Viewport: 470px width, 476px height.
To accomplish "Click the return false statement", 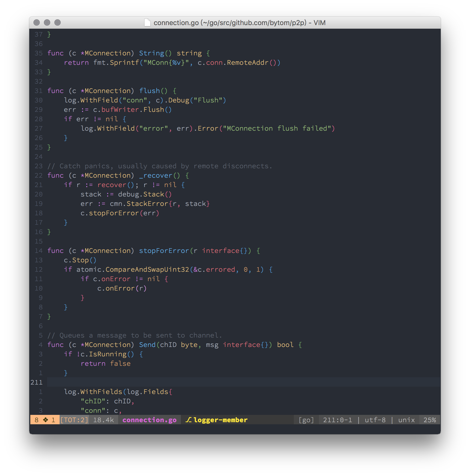I will tap(106, 363).
